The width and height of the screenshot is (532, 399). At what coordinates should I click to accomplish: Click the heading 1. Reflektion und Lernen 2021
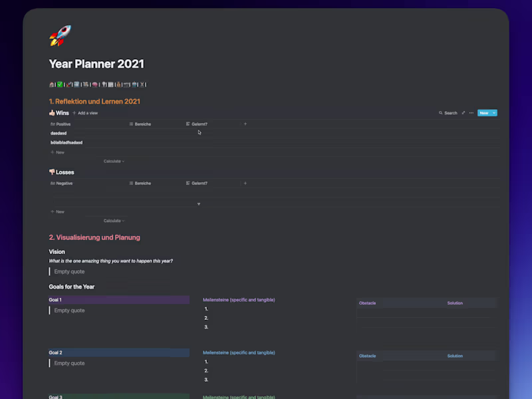(x=94, y=102)
